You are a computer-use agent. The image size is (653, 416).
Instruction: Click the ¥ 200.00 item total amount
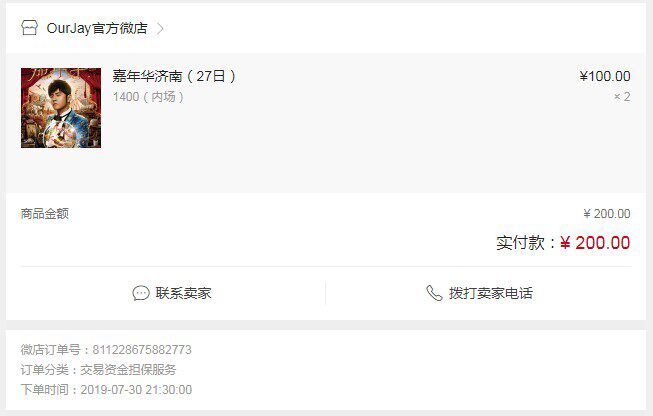coord(607,214)
